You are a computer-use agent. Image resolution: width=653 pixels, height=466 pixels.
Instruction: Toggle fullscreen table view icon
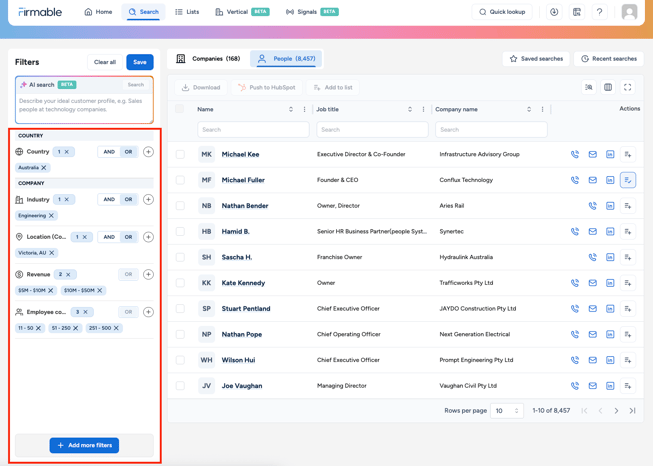click(x=627, y=87)
